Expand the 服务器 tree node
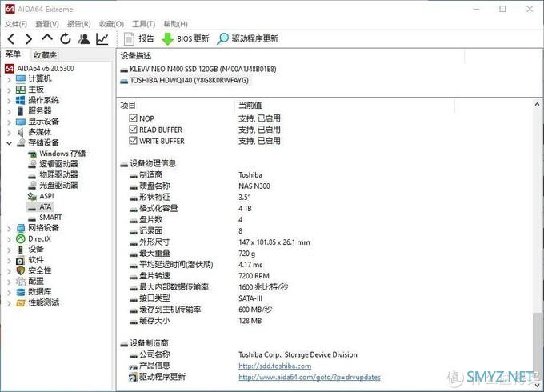 pyautogui.click(x=10, y=112)
